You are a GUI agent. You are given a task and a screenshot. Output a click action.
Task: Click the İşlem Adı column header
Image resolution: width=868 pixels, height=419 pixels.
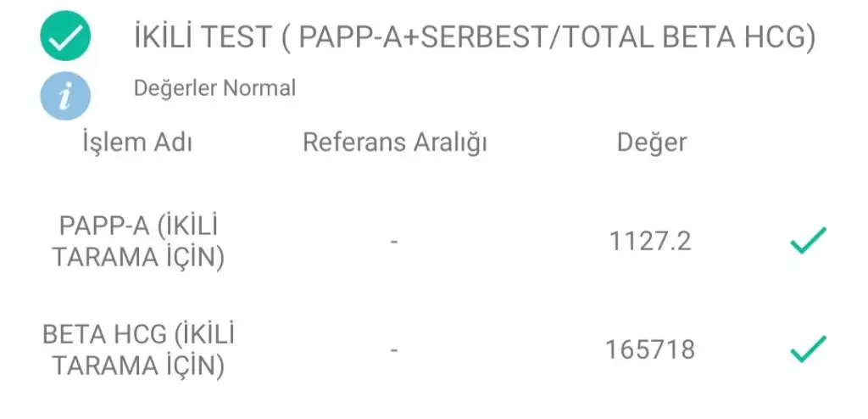tap(137, 142)
